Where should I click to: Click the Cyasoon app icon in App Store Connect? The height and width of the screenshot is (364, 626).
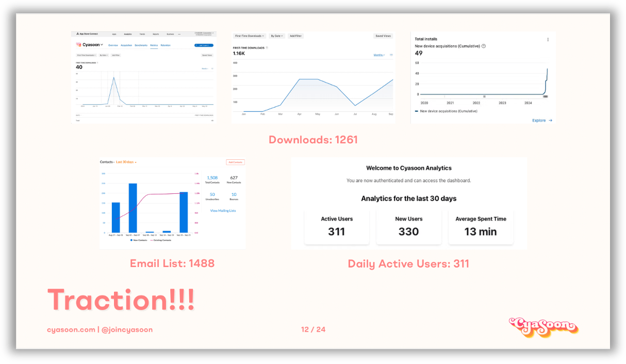point(78,45)
